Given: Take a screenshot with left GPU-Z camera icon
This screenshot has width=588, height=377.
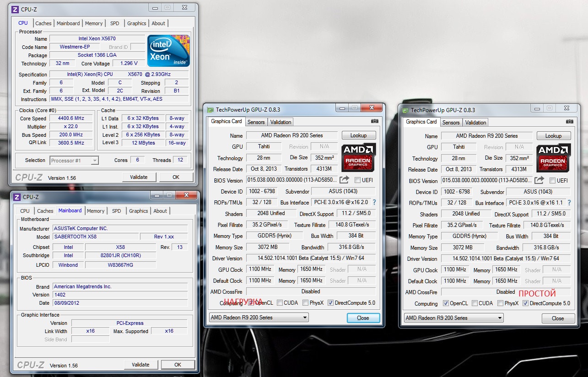Looking at the screenshot, I should [375, 121].
